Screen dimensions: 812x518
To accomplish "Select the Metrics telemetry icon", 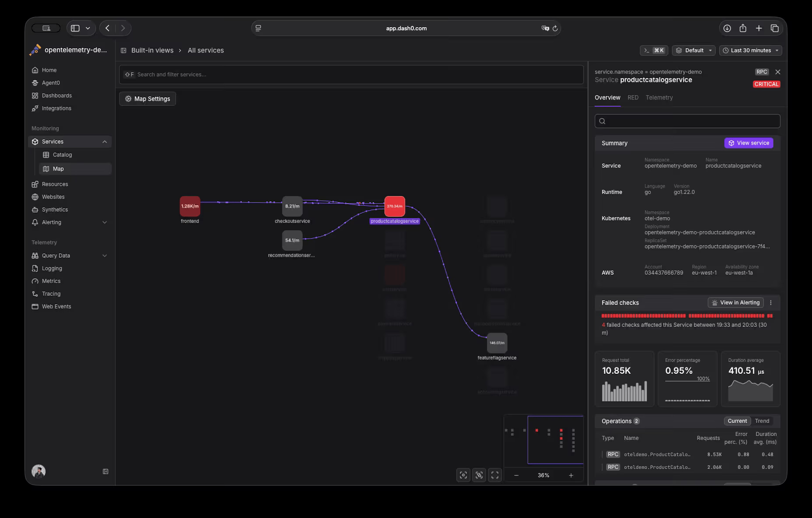I will [35, 281].
